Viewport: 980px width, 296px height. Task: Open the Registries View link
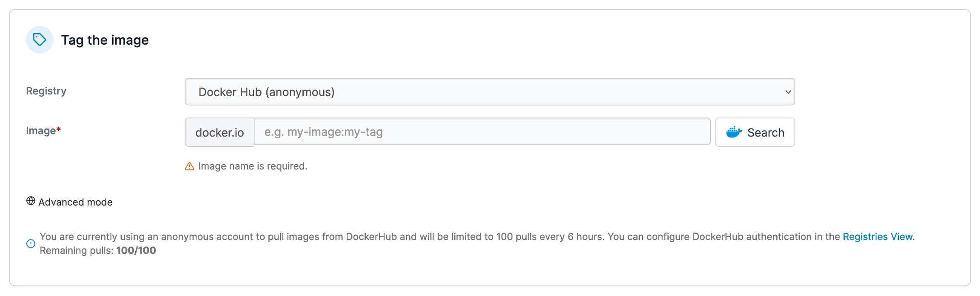point(877,237)
